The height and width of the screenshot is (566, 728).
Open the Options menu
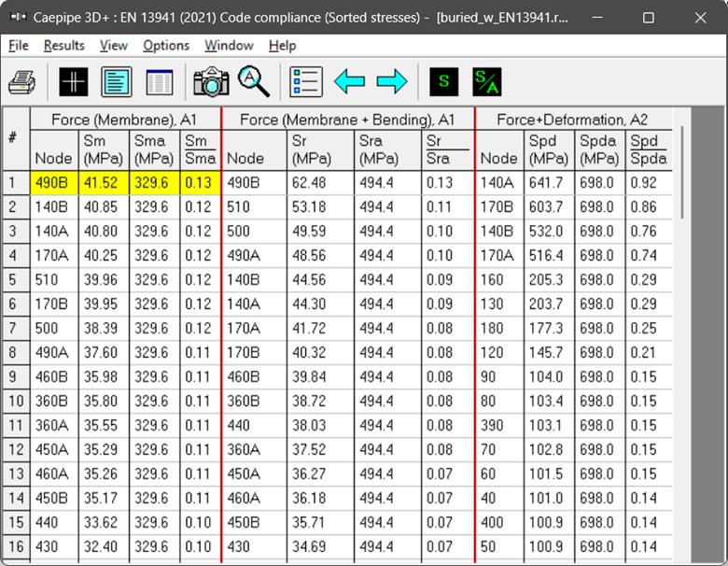tap(166, 46)
